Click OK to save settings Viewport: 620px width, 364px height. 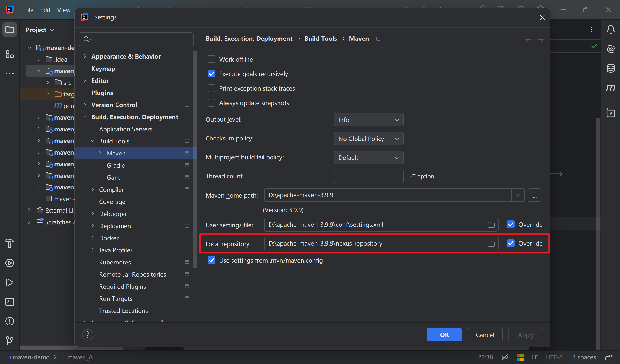(444, 335)
